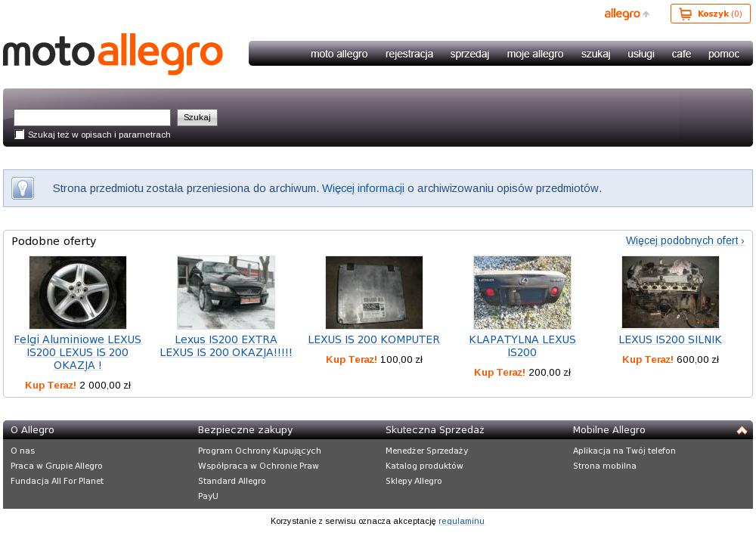
Task: Open the alloy wheel rim thumbnail
Action: [x=78, y=292]
